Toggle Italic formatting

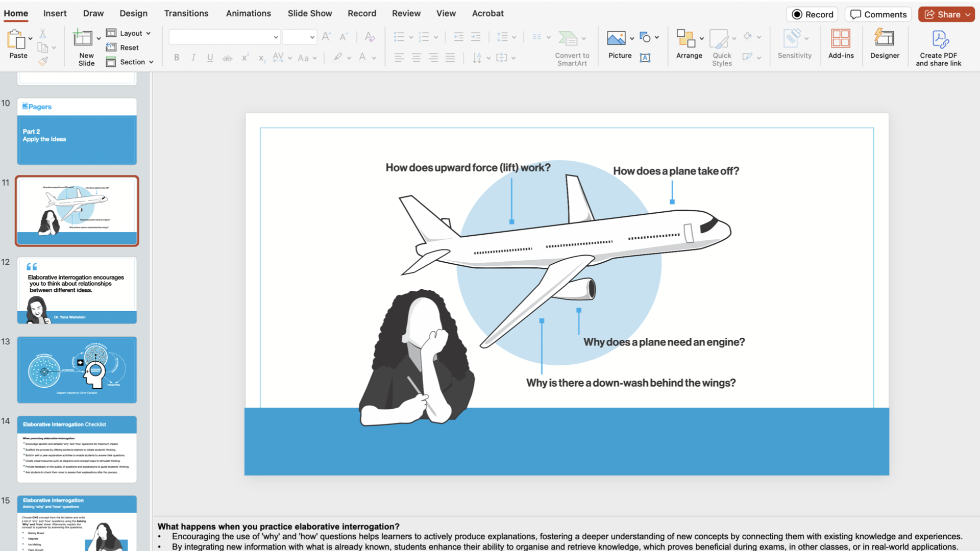click(193, 58)
